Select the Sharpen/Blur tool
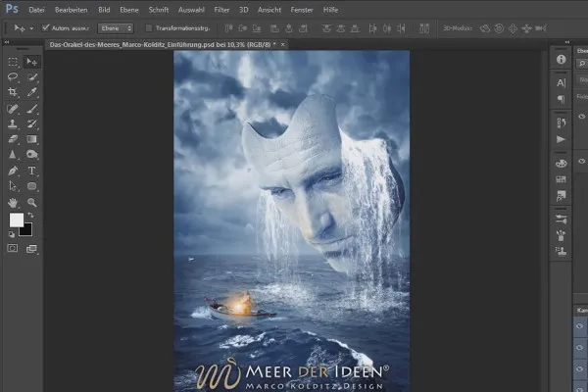This screenshot has height=392, width=588. tap(13, 154)
